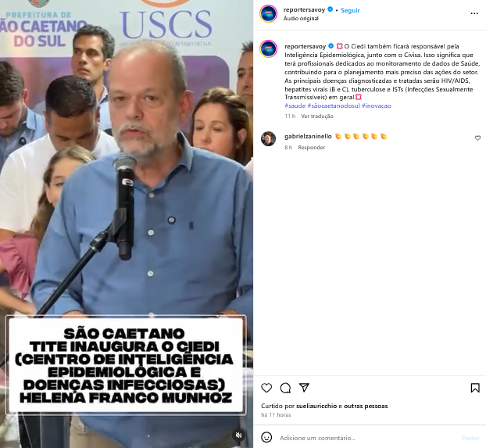Open the #saude hashtag
The height and width of the screenshot is (448, 486).
(295, 106)
